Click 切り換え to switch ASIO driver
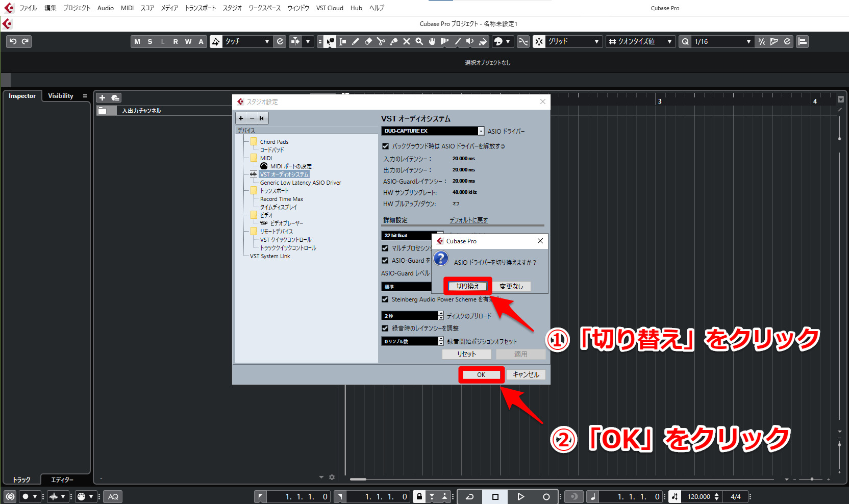 point(468,286)
